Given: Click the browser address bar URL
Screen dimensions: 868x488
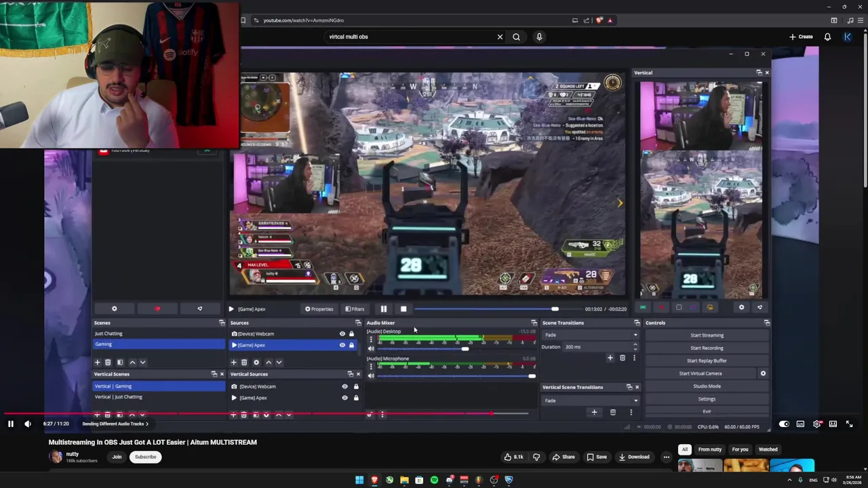Looking at the screenshot, I should pyautogui.click(x=304, y=20).
